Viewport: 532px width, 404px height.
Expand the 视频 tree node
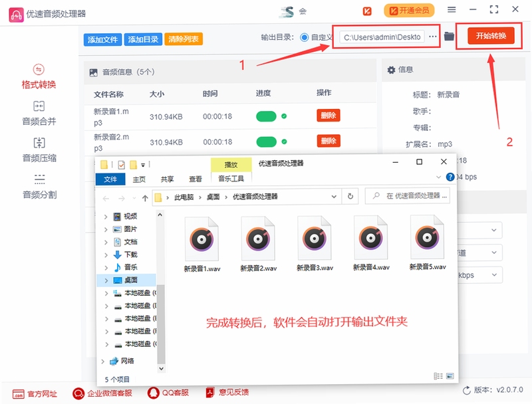(106, 217)
